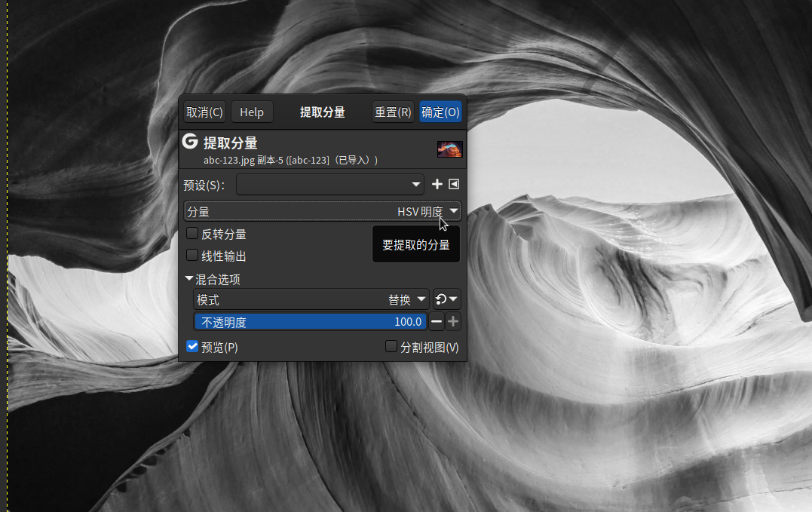The width and height of the screenshot is (812, 512).
Task: Adjust the 不透明度 opacity slider
Action: click(310, 321)
